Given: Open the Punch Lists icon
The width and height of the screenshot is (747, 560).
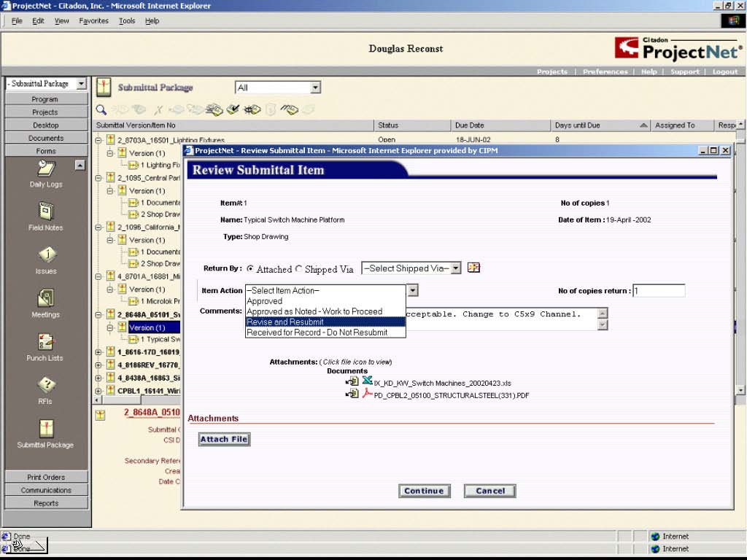Looking at the screenshot, I should (x=46, y=342).
